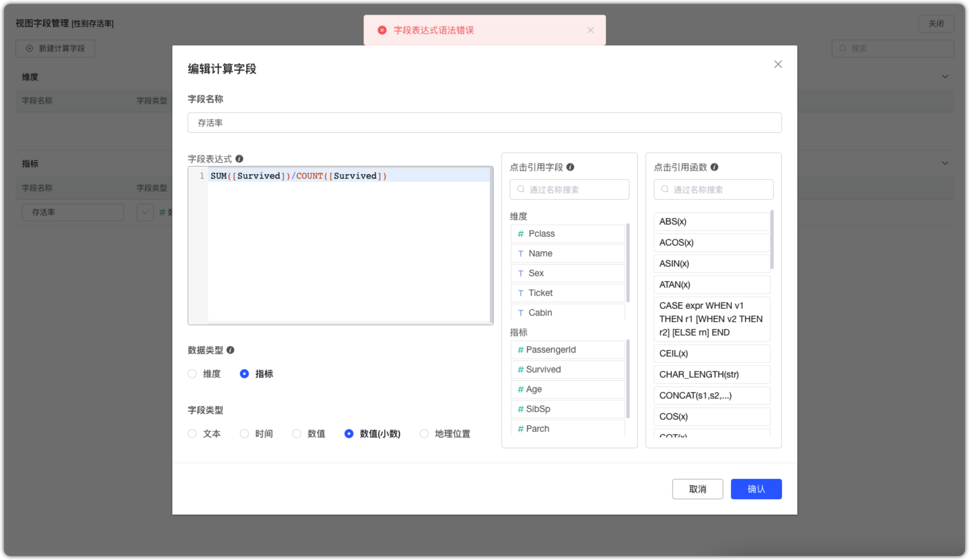This screenshot has width=969, height=560.
Task: Insert the CONCAT(s1,s2,...) function
Action: click(712, 395)
